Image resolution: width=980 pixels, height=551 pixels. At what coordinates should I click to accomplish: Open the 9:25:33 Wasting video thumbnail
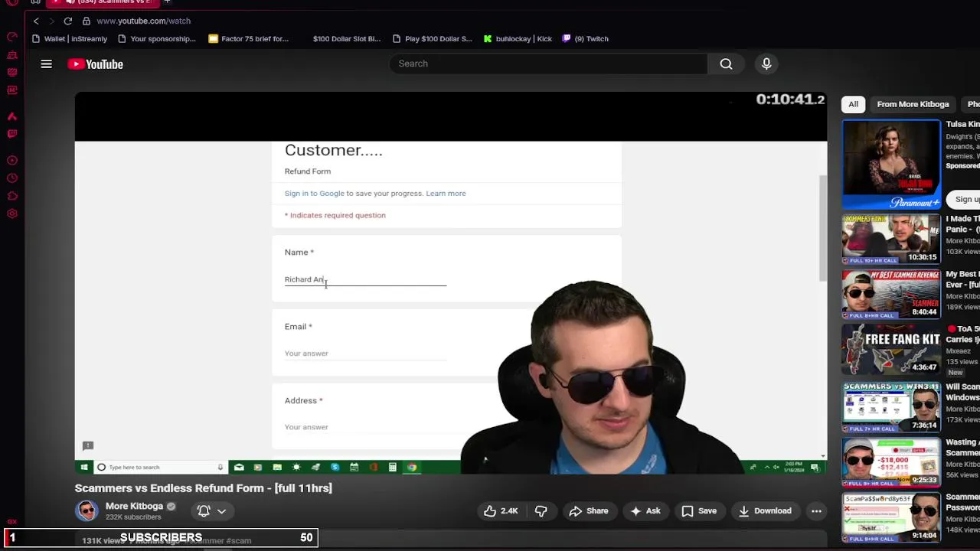(891, 461)
